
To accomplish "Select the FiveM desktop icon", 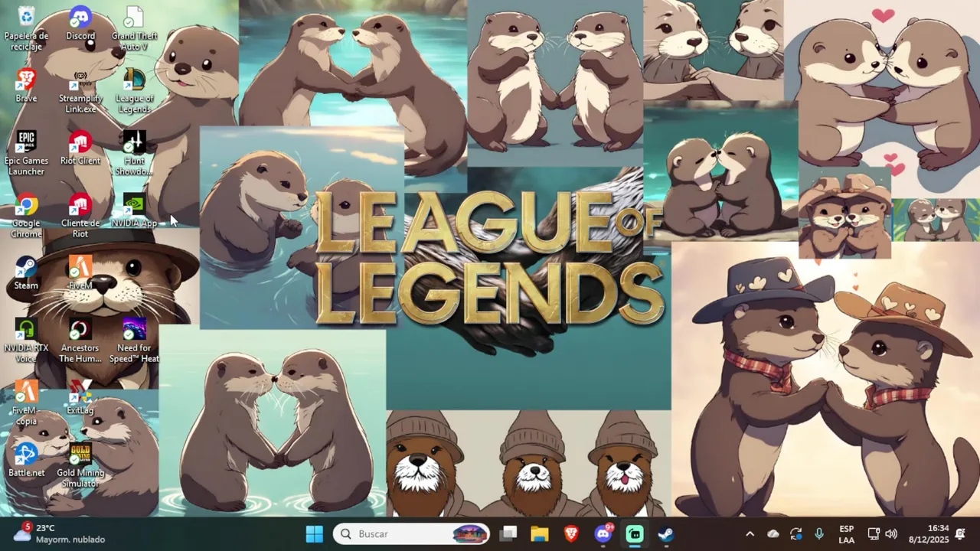I will (x=80, y=273).
